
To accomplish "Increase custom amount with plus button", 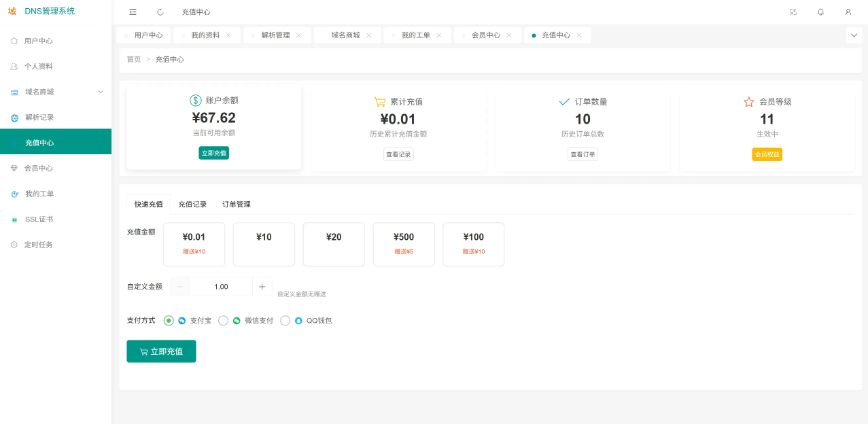I will [262, 287].
